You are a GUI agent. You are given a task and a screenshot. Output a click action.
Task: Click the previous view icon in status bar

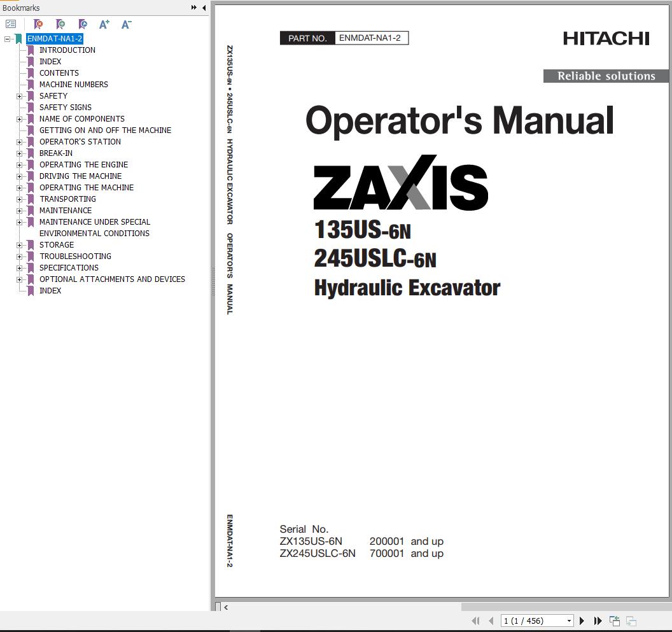[x=615, y=621]
